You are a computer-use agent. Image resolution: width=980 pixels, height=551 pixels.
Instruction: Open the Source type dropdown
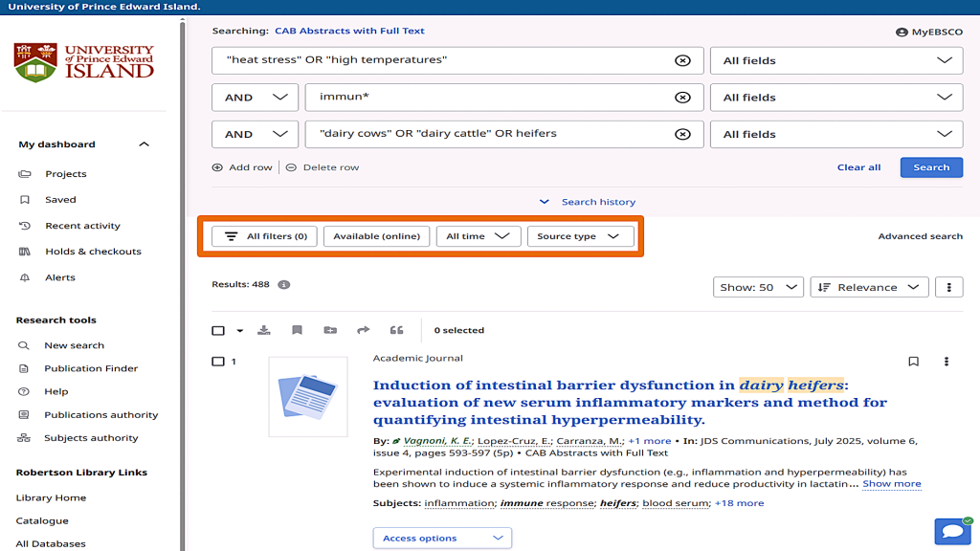580,236
